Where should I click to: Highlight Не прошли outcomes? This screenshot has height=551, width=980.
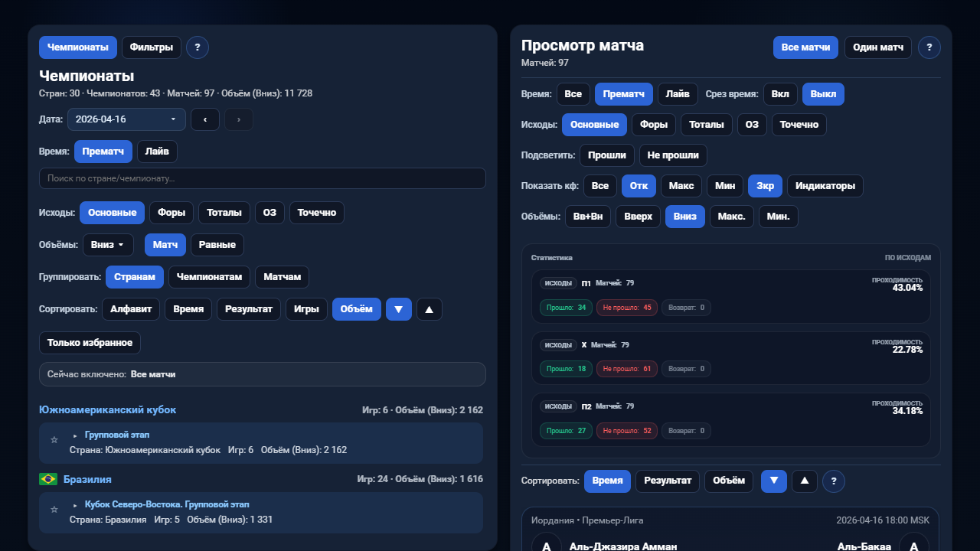pyautogui.click(x=673, y=155)
